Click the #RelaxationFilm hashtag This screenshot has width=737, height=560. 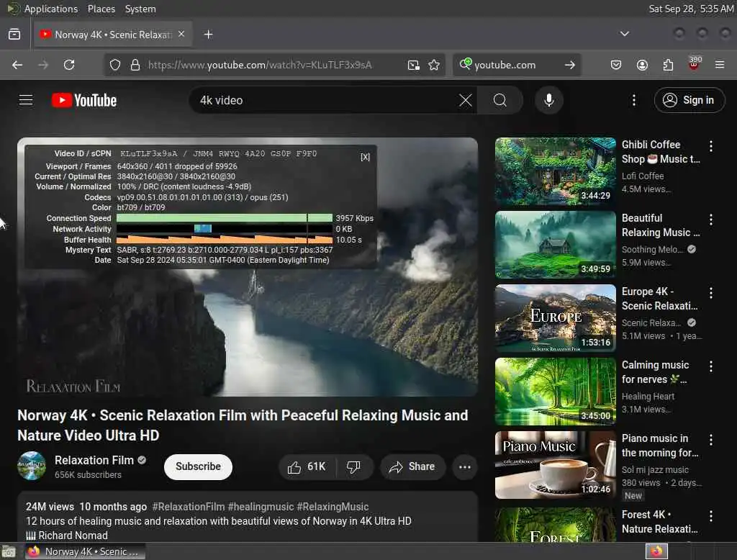[x=189, y=507]
